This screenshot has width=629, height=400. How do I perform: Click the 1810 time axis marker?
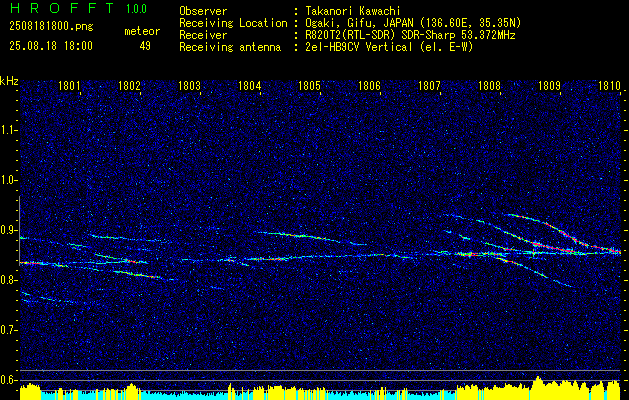point(609,85)
